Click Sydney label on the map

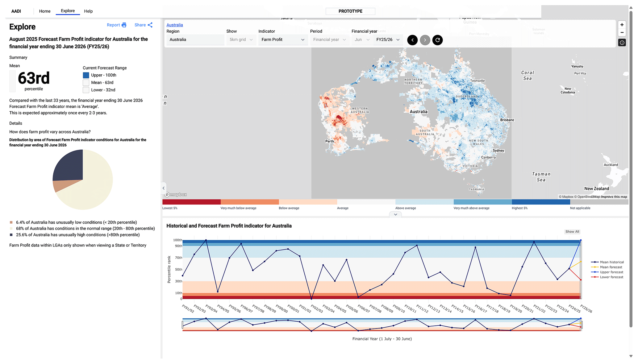[x=498, y=151]
